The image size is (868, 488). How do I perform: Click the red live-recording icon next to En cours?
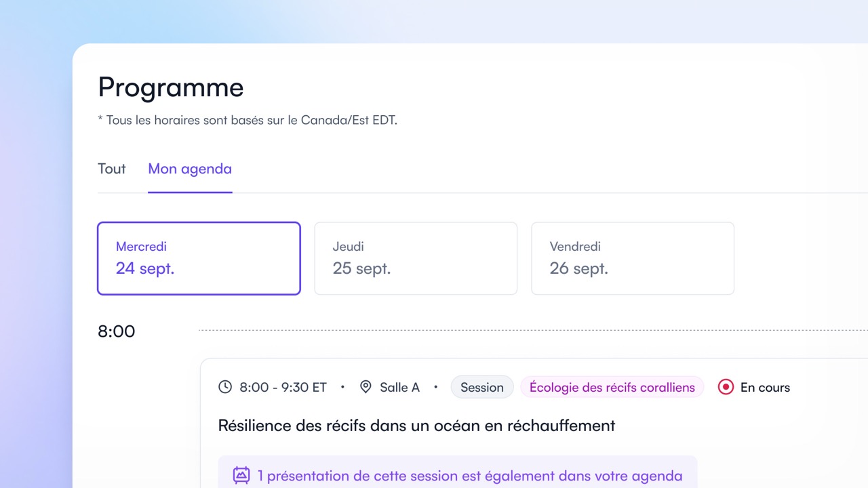pyautogui.click(x=725, y=386)
